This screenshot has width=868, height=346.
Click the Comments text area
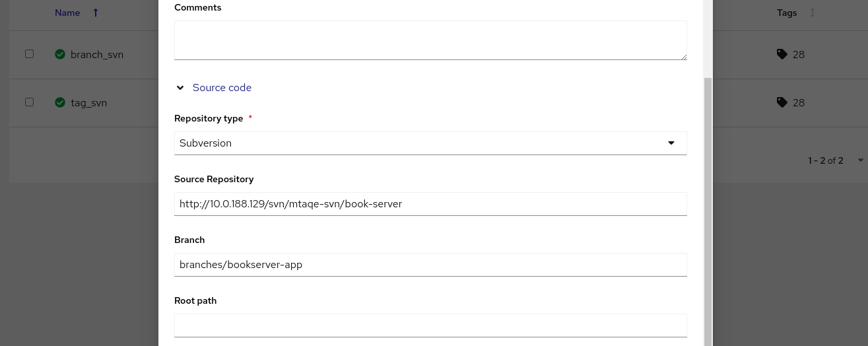tap(430, 40)
